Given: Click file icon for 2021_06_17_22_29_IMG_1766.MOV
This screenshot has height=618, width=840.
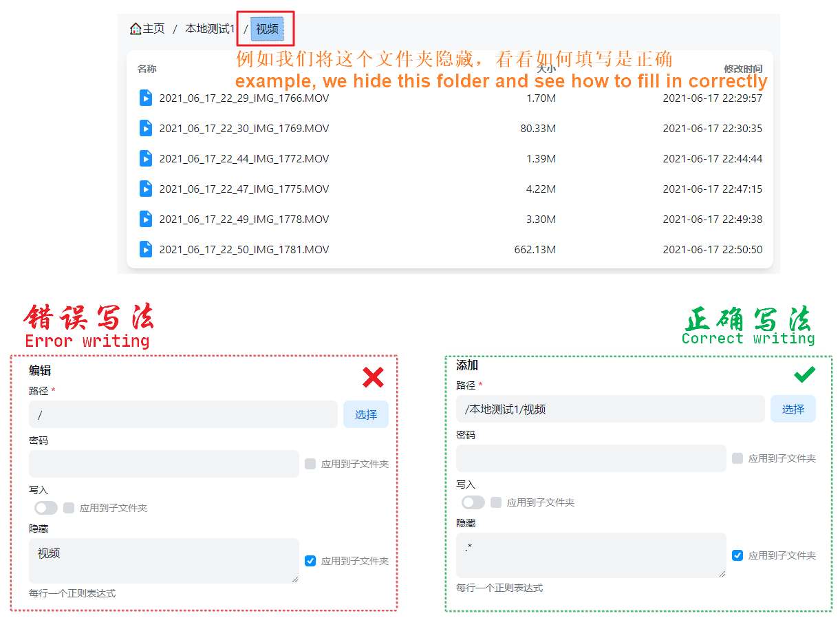Looking at the screenshot, I should tap(146, 98).
